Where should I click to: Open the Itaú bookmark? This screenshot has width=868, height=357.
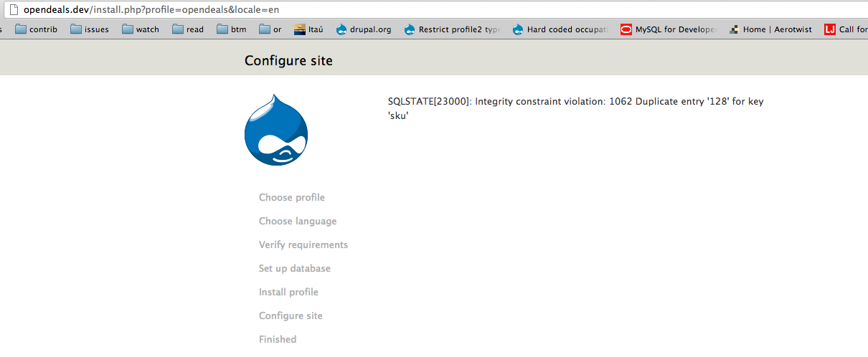(309, 29)
